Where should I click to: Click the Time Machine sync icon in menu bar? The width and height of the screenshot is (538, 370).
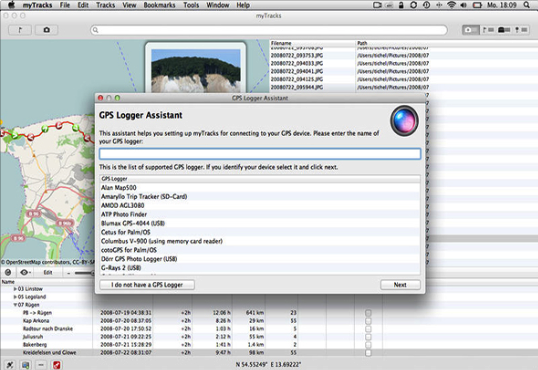[426, 5]
